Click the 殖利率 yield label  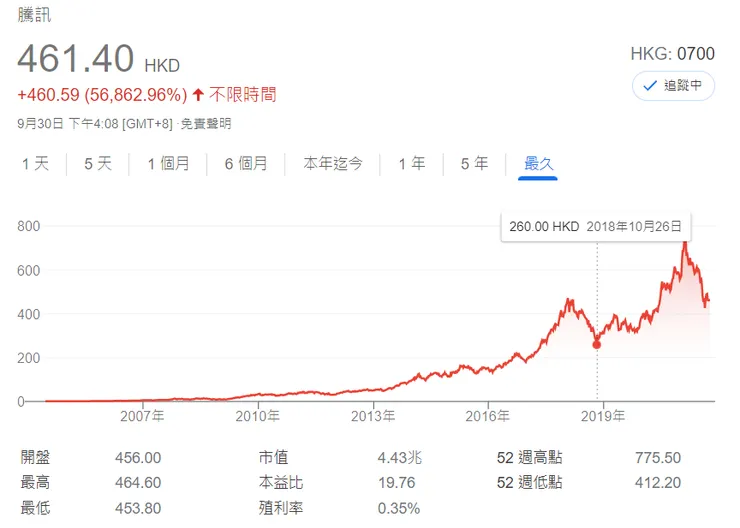click(x=281, y=508)
